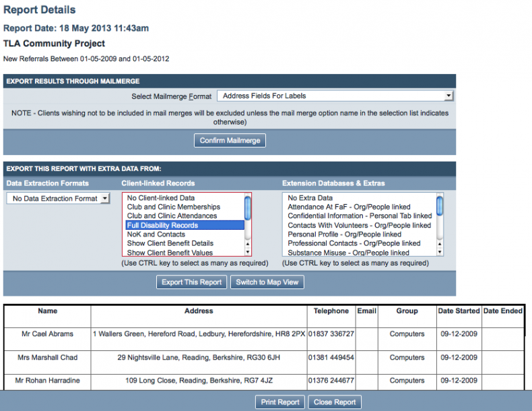The height and width of the screenshot is (411, 532).
Task: Click the down arrow of the Extension Databases scrollbar
Action: click(x=440, y=252)
